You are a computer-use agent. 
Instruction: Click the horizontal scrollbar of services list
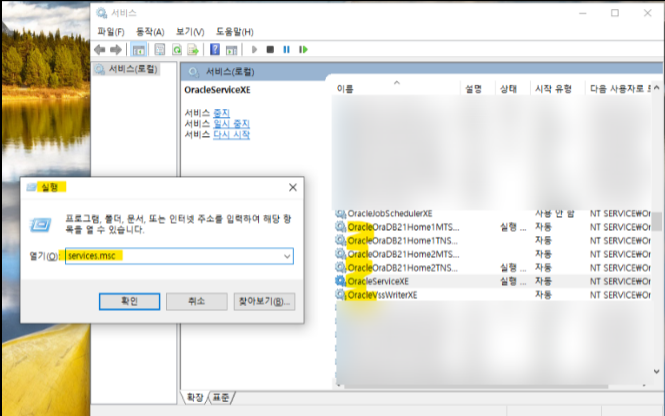point(476,386)
